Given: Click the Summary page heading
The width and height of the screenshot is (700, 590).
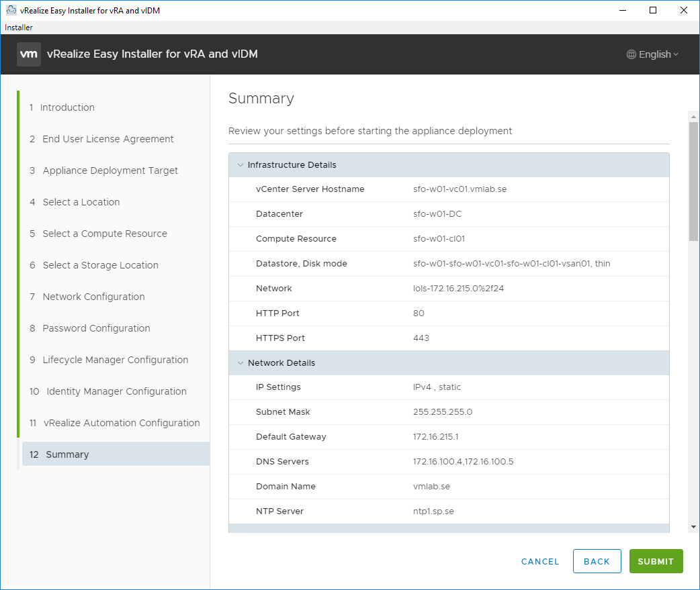Looking at the screenshot, I should (261, 98).
